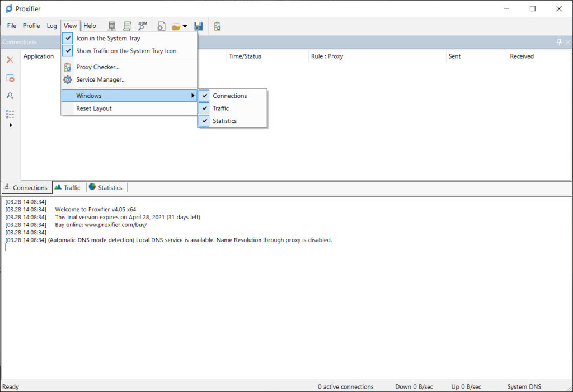Close the Connections panel with its X
The height and width of the screenshot is (392, 573).
tap(568, 42)
